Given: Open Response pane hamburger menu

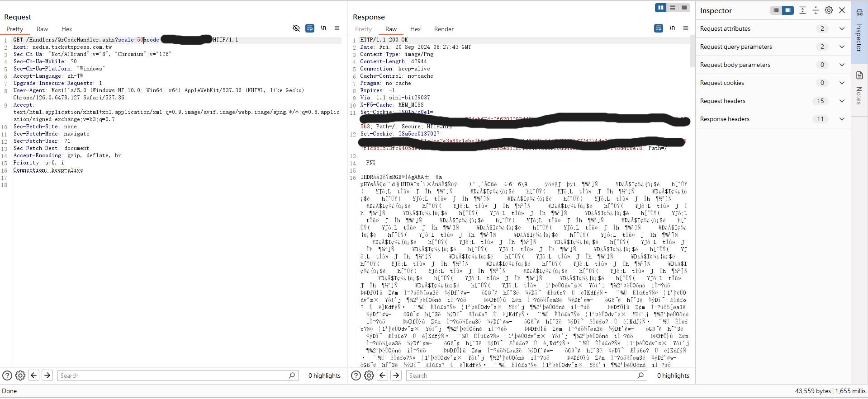Looking at the screenshot, I should (x=686, y=28).
